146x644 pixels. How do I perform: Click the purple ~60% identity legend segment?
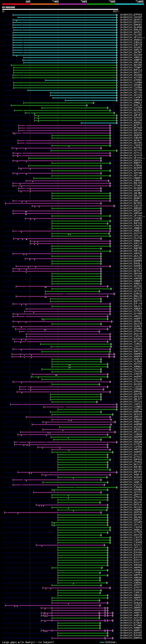click(73, 4)
